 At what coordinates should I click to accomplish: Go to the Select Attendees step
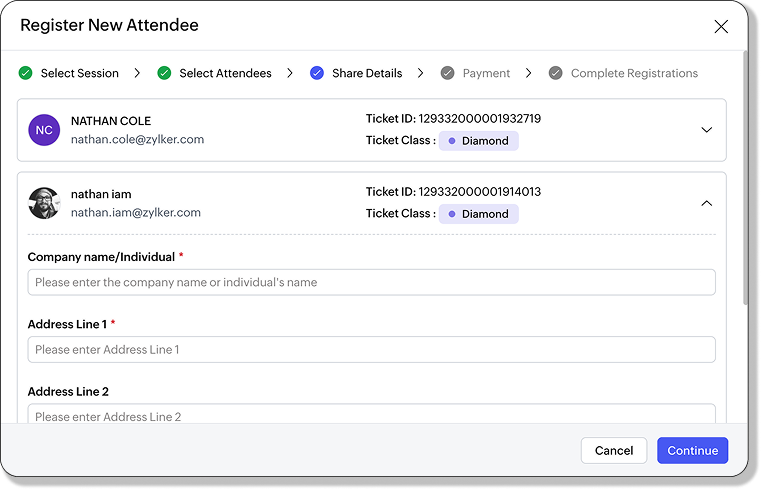[225, 73]
